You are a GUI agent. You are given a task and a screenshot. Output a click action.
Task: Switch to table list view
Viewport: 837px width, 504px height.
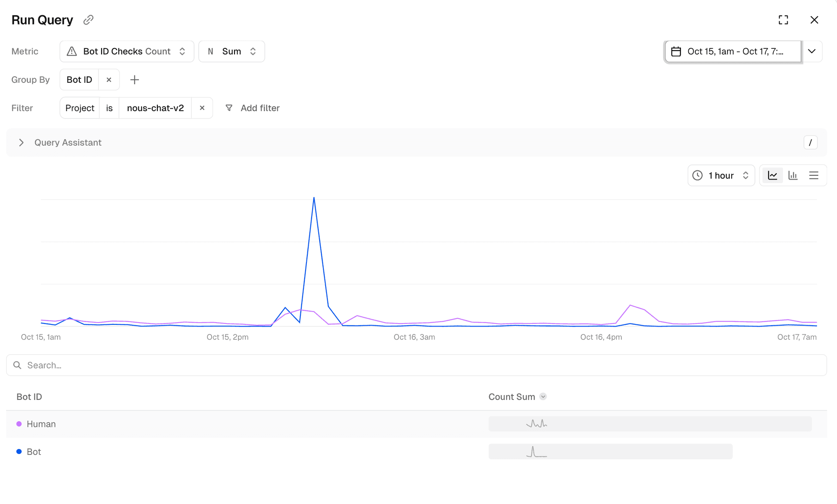813,175
